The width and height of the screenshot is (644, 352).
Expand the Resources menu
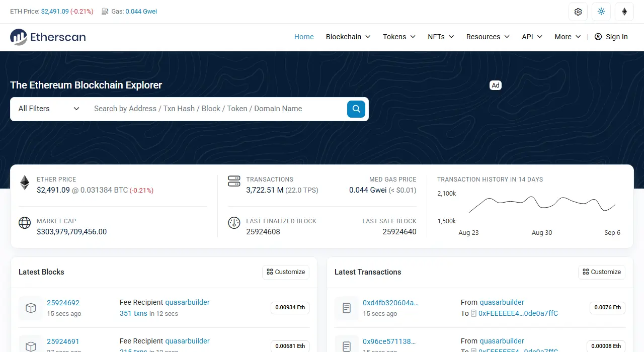pyautogui.click(x=488, y=37)
